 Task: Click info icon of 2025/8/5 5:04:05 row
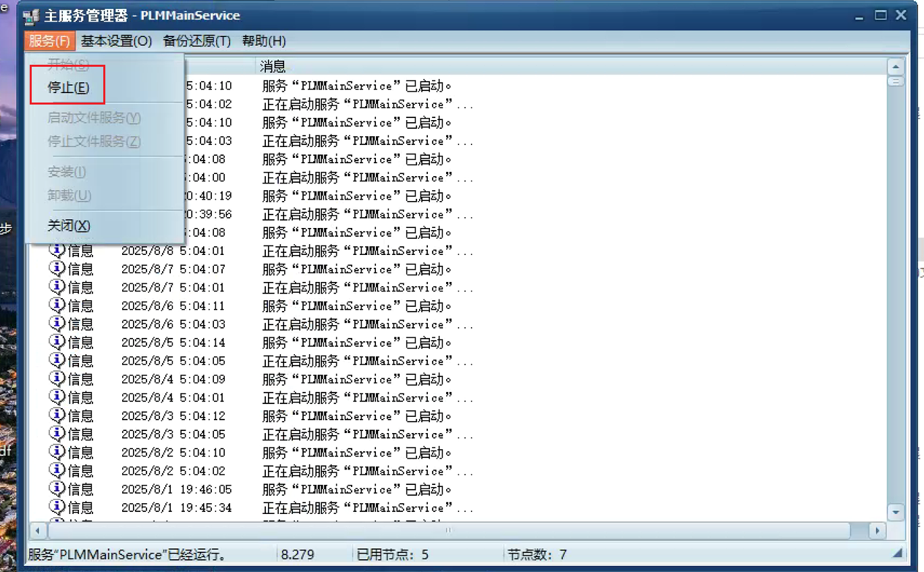click(57, 361)
